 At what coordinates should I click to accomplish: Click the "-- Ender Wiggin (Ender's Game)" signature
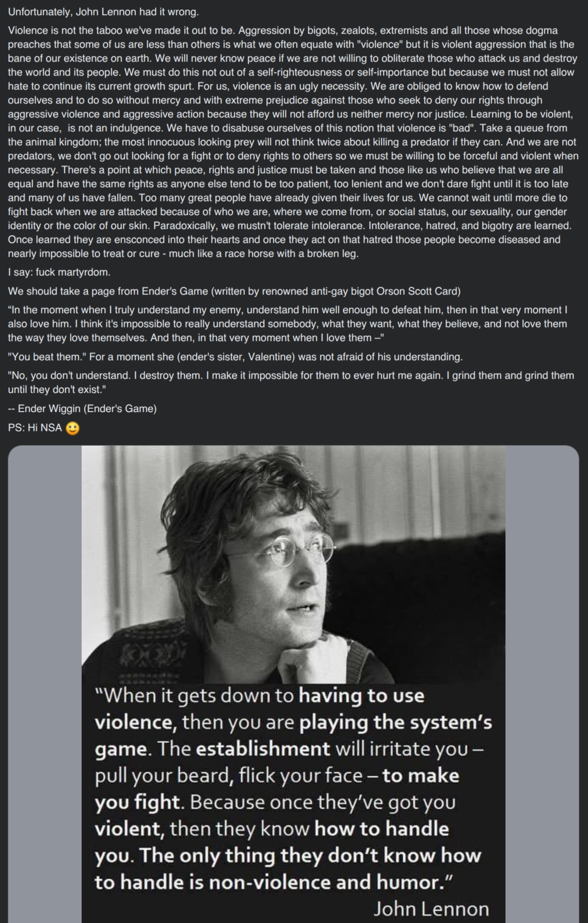coord(82,409)
